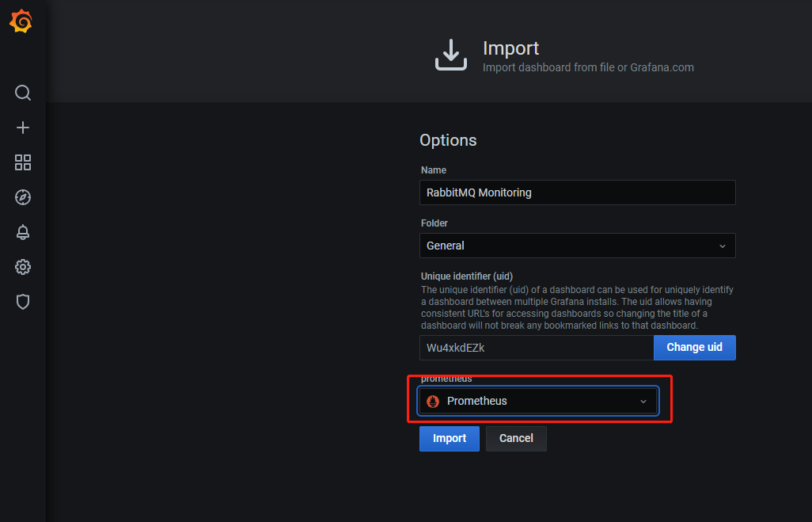Click the Prometheus flame icon in selector
Screen dimensions: 812x522
[x=433, y=402]
